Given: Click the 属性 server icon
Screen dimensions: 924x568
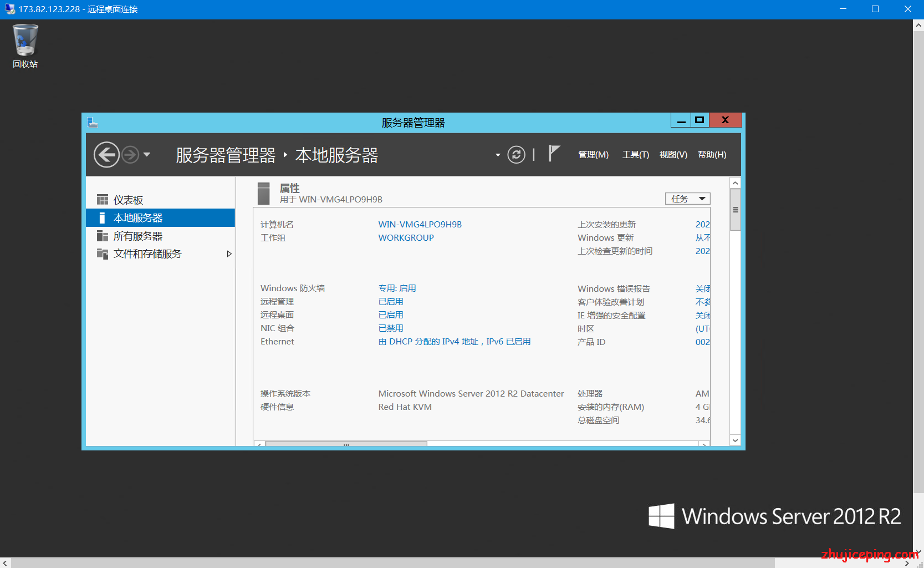Looking at the screenshot, I should pos(264,194).
